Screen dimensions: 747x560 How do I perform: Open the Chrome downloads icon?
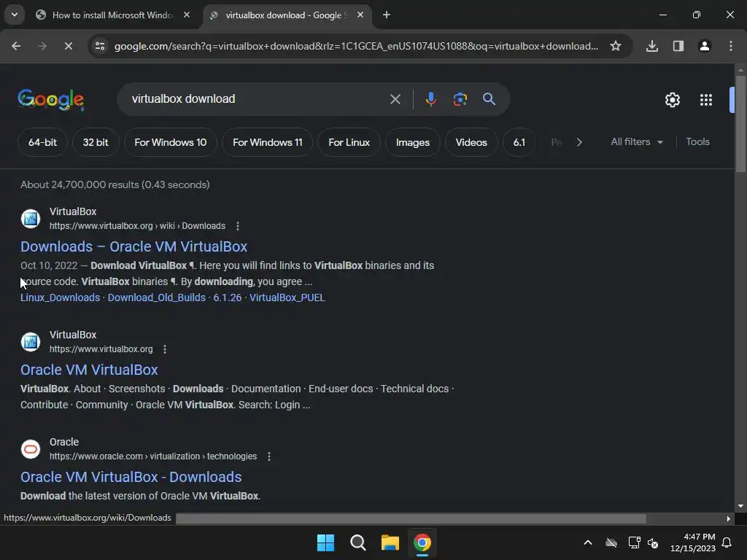652,46
